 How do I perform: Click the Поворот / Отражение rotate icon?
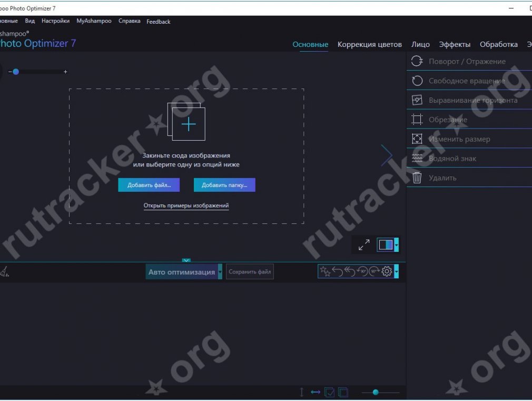417,61
